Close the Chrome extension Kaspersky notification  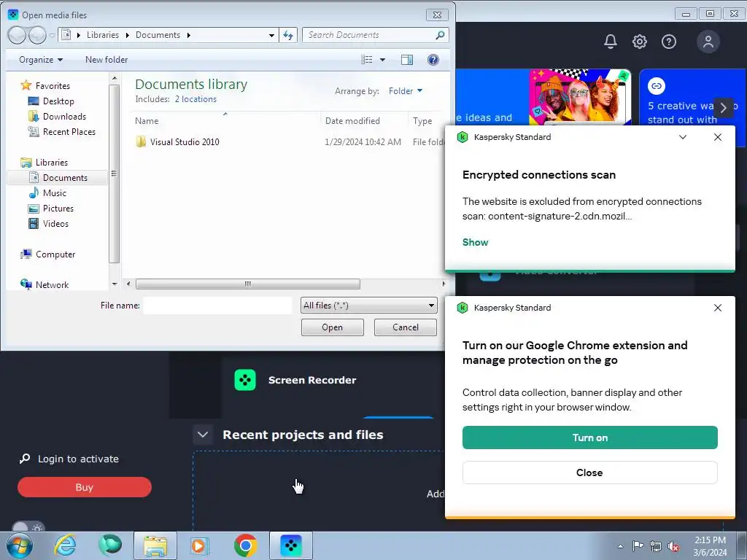(x=718, y=308)
